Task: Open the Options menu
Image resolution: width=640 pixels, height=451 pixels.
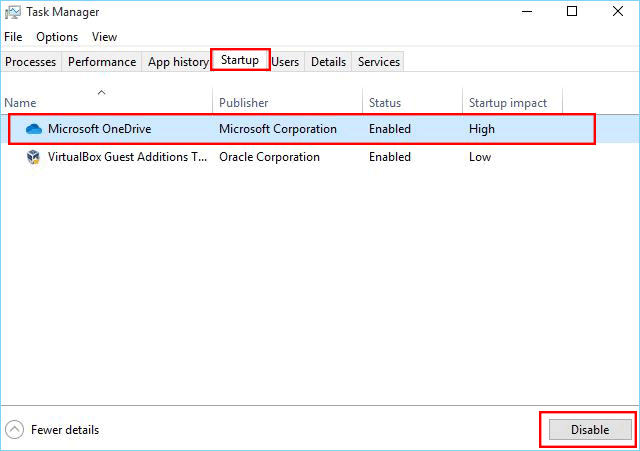Action: click(x=57, y=37)
